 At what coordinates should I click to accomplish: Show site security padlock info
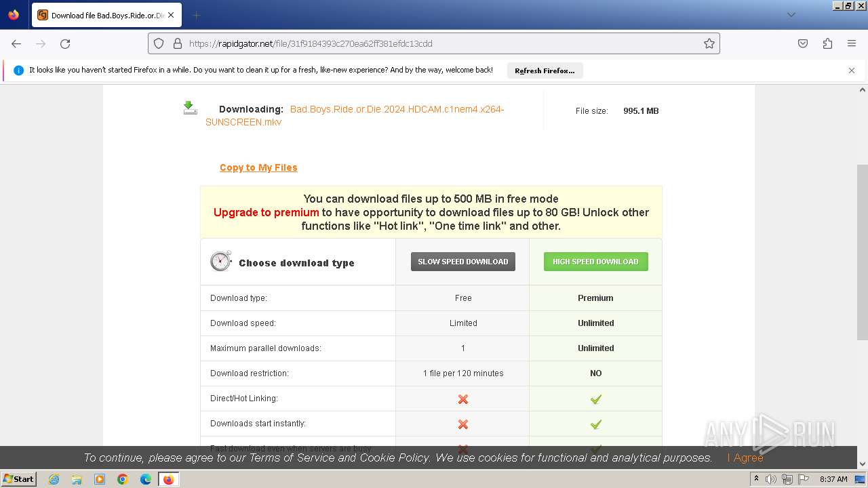click(x=178, y=43)
